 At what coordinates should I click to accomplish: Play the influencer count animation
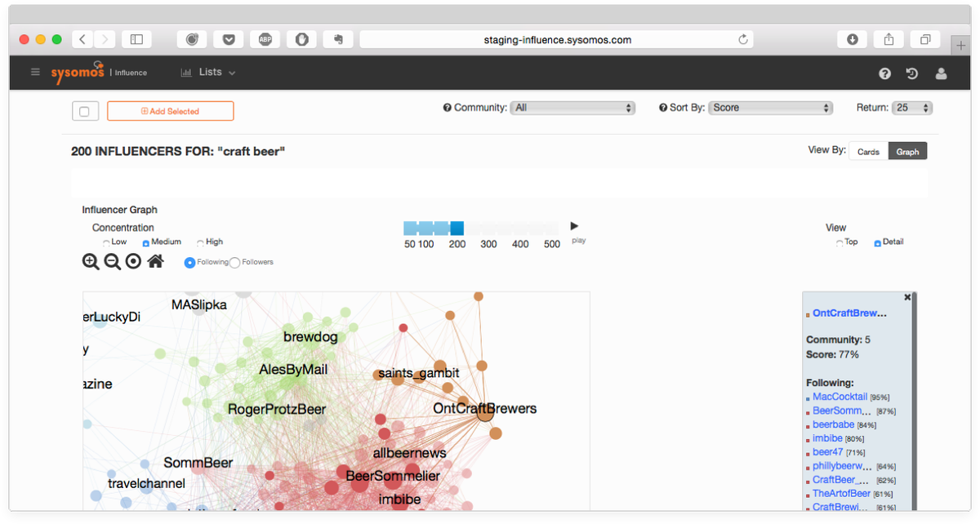coord(574,226)
